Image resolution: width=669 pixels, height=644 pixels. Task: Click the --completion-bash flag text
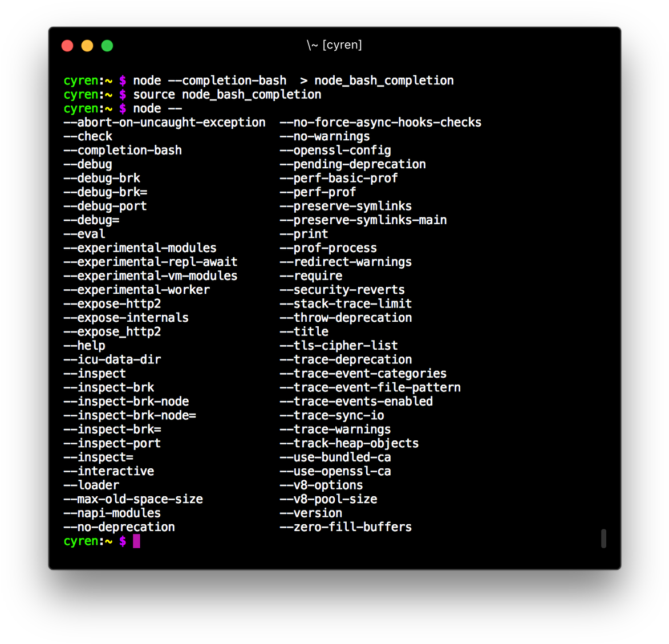pos(122,150)
